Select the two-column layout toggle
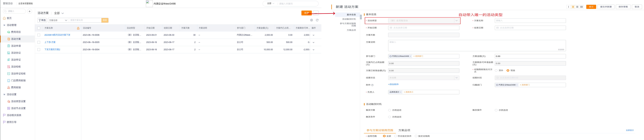The height and width of the screenshot is (140, 644). pyautogui.click(x=573, y=7)
